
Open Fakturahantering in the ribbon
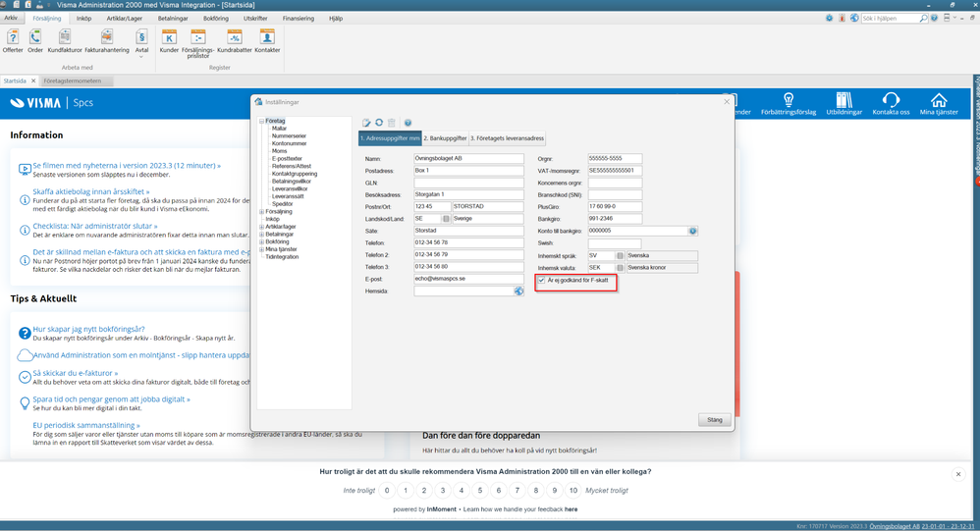tap(107, 41)
